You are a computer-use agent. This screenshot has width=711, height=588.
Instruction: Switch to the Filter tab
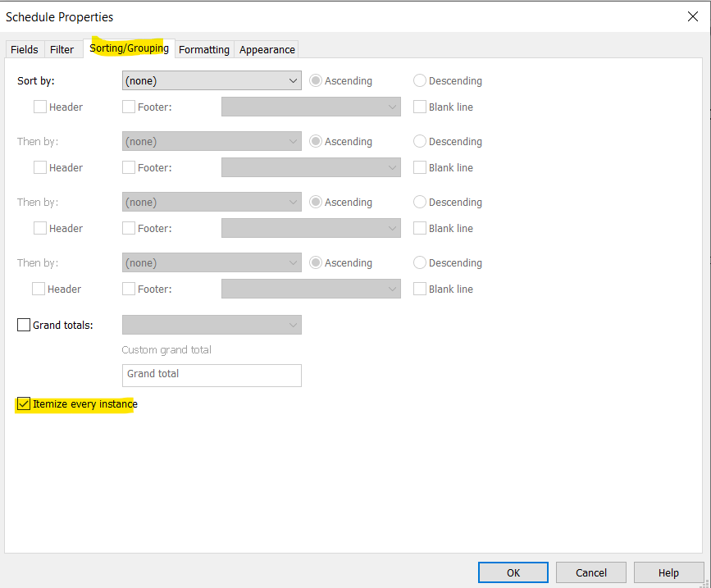click(x=62, y=49)
